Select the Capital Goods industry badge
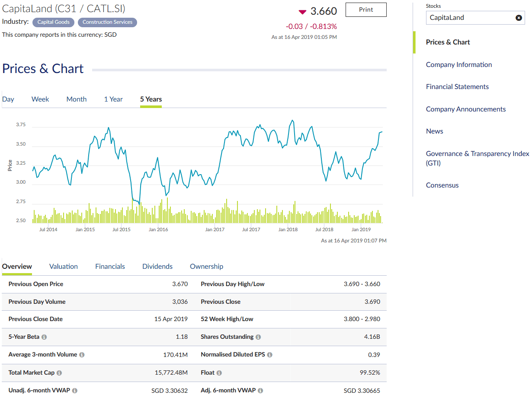 click(53, 22)
